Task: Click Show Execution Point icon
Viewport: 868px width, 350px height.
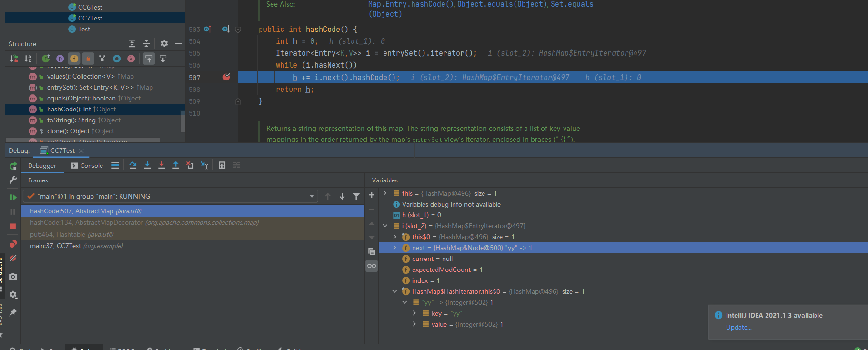Action: (x=115, y=165)
